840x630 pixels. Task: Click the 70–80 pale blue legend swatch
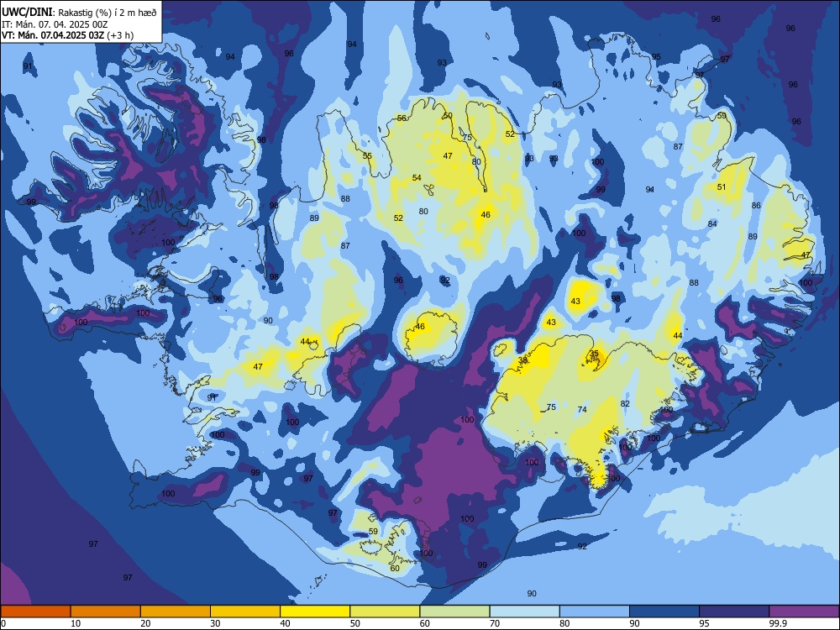tap(524, 612)
